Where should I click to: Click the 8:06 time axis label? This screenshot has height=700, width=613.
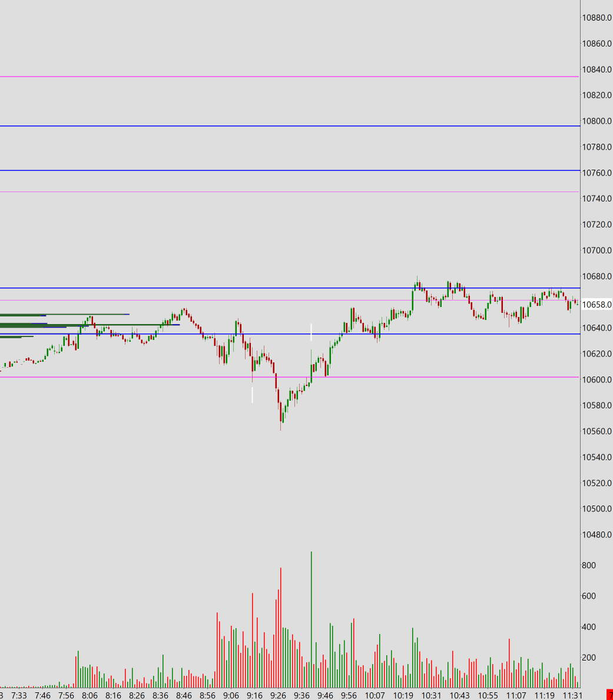(x=90, y=695)
